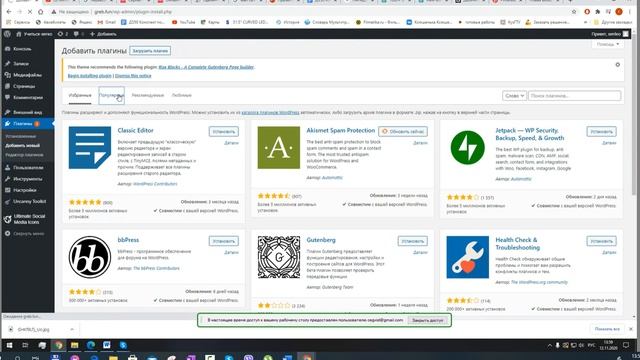Image resolution: width=640 pixels, height=360 pixels.
Task: Switch to the Избранные tab
Action: 80,95
